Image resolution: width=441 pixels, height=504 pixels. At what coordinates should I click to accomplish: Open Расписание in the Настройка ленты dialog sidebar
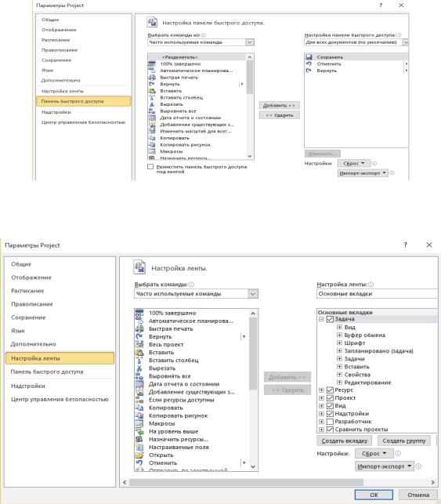click(27, 291)
